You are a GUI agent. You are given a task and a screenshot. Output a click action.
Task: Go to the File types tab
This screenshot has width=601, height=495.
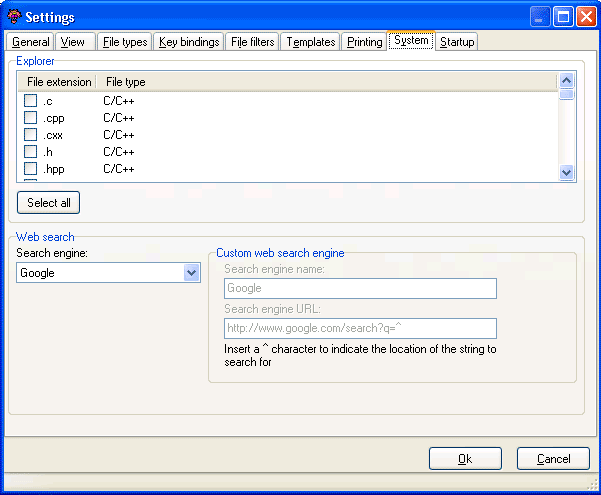[125, 42]
